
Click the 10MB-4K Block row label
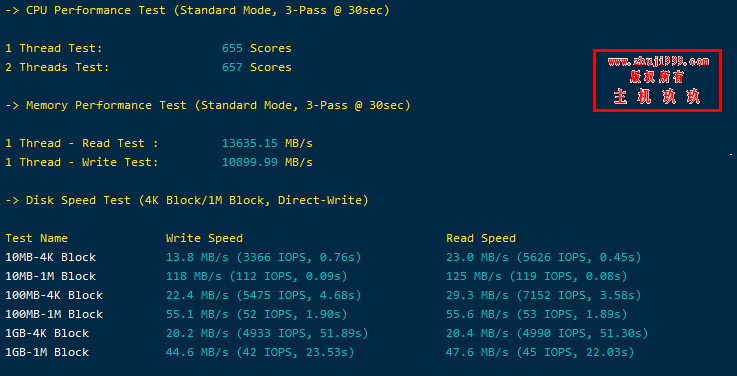point(51,257)
